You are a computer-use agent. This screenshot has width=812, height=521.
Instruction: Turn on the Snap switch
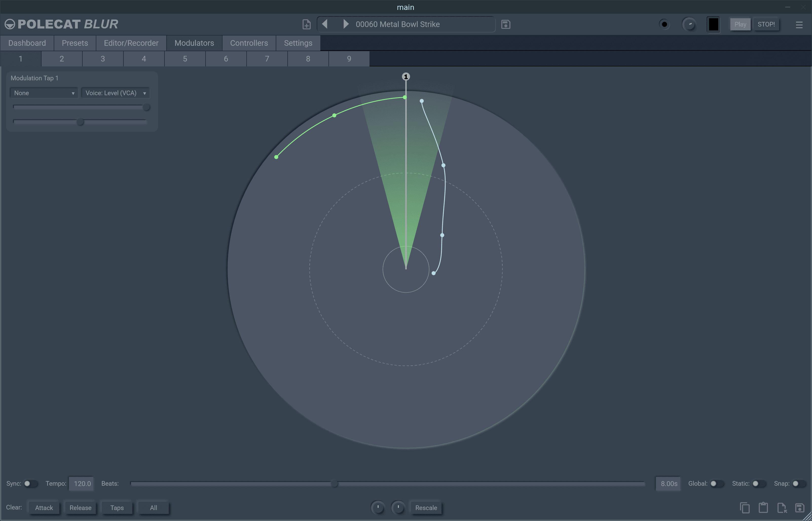tap(799, 483)
